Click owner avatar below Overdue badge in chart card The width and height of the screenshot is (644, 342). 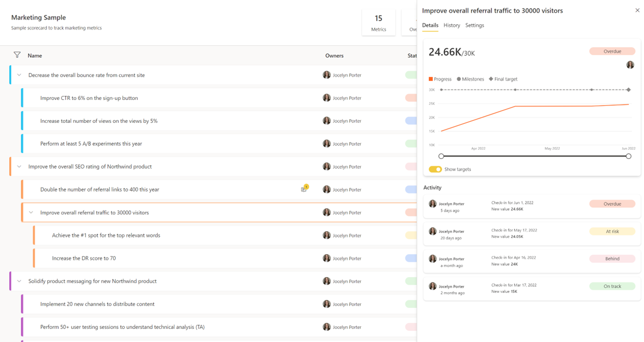click(630, 65)
